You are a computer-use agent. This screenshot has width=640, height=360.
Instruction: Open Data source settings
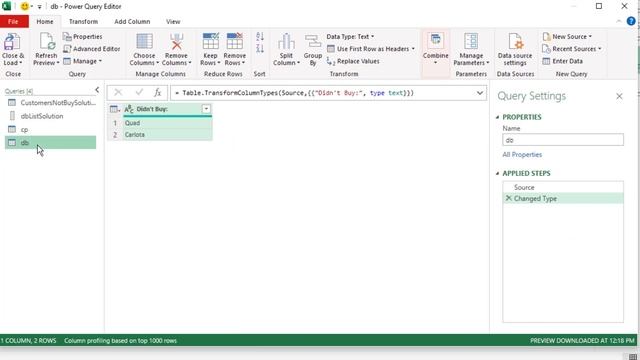tap(515, 49)
